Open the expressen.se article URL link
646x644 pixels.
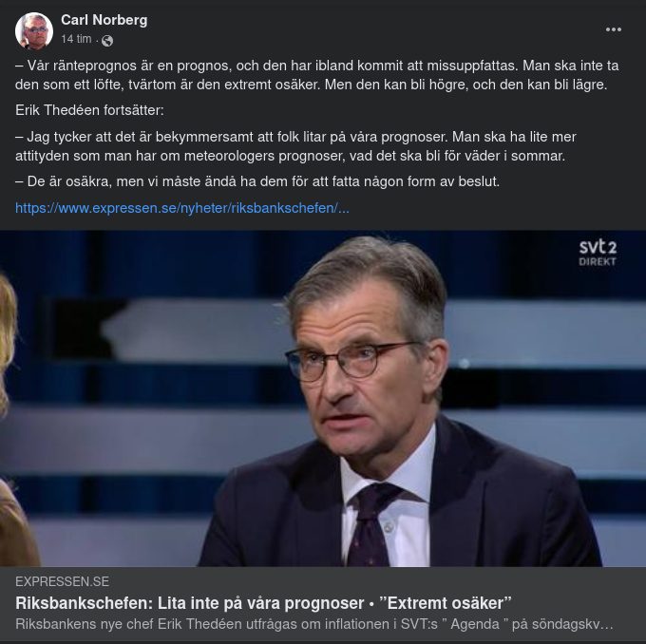[182, 207]
